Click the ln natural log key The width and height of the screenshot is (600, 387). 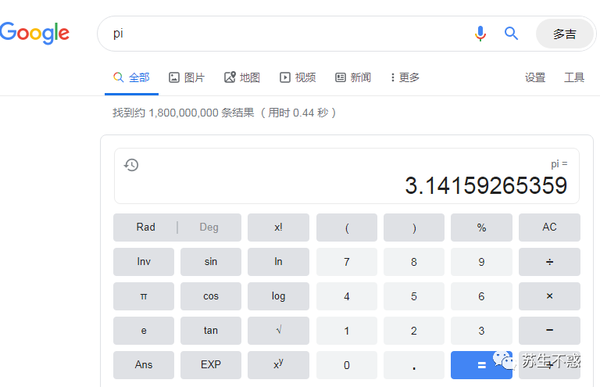278,262
